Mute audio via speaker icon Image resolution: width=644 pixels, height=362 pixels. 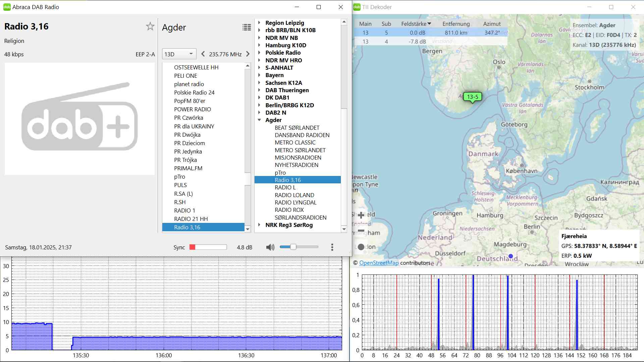270,247
